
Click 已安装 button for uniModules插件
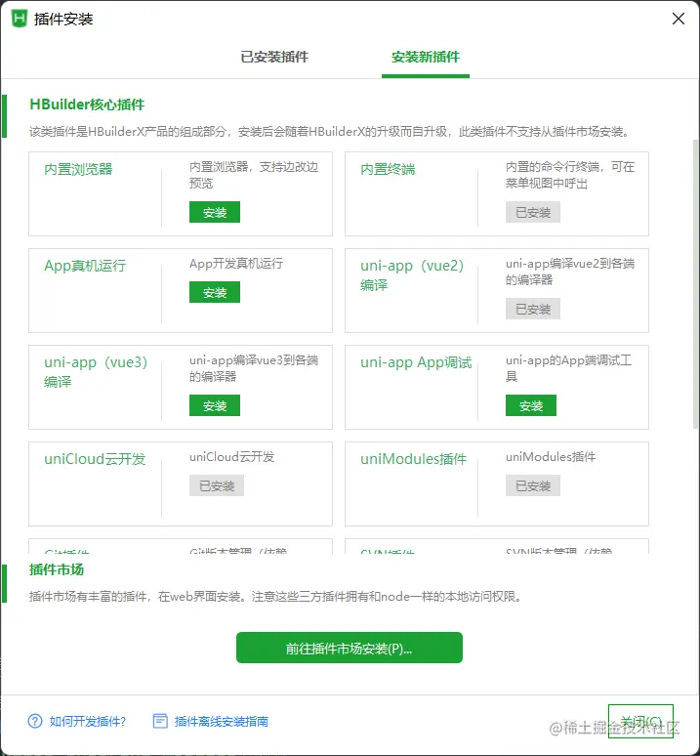click(x=533, y=485)
